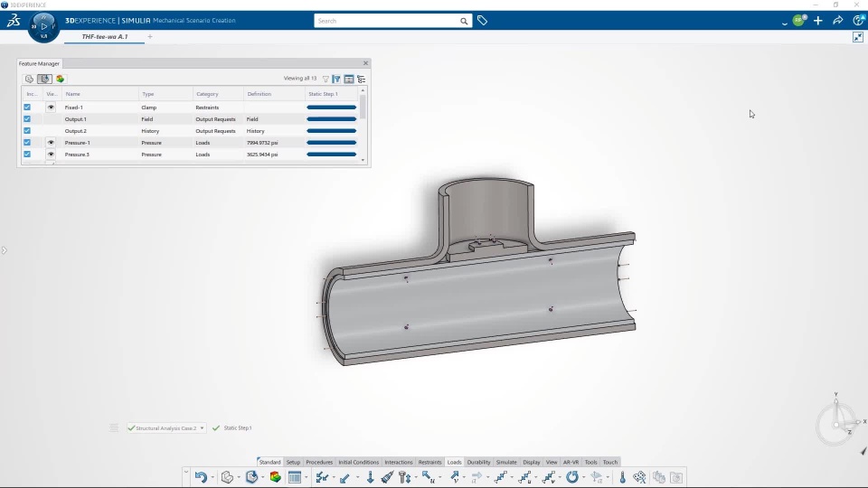
Task: Uncheck the include checkbox for Output.1
Action: (x=27, y=119)
